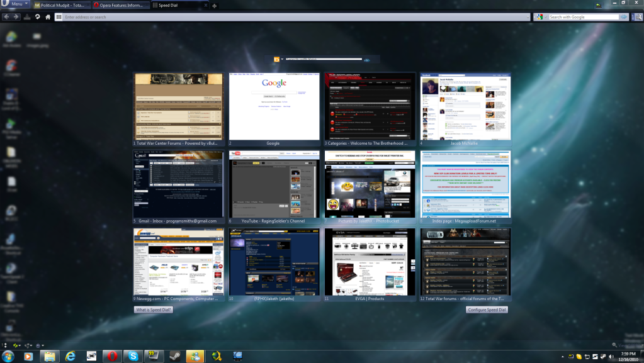This screenshot has width=644, height=363.
Task: Click the Speed Dial grid icon in address bar
Action: click(x=59, y=17)
